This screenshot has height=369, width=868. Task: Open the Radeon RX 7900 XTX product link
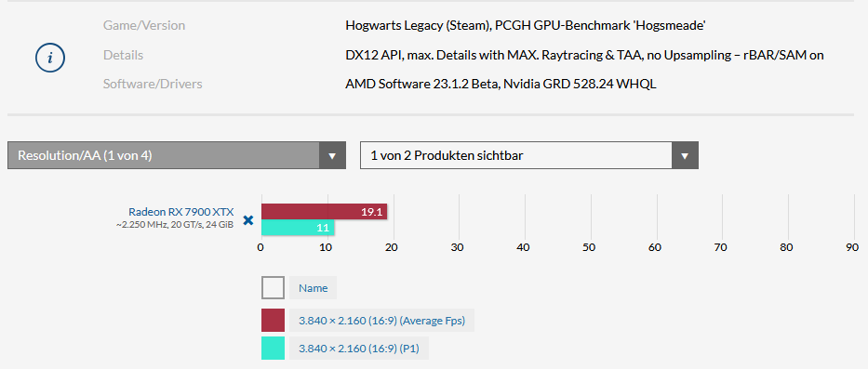(x=181, y=211)
